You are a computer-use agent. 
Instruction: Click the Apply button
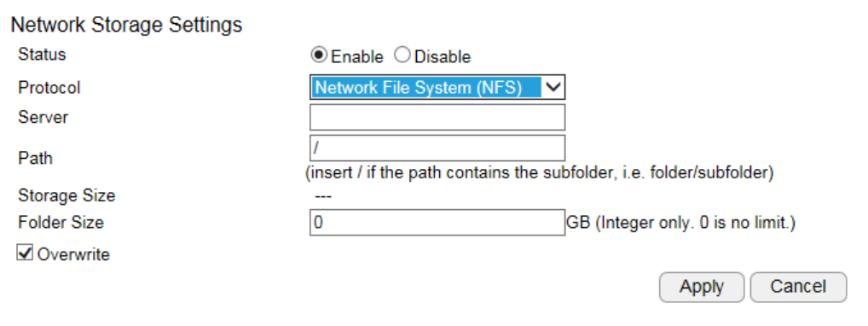tap(702, 288)
